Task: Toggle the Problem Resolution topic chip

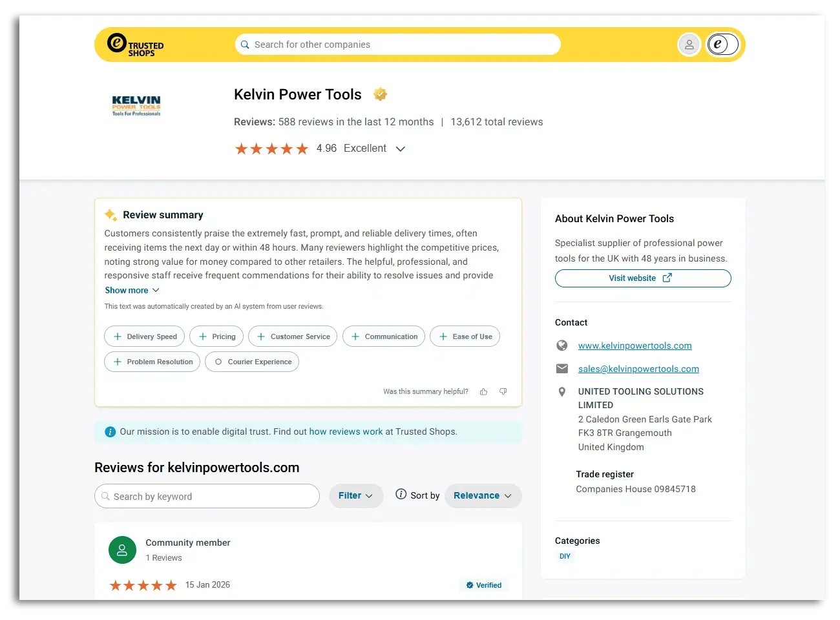Action: tap(151, 362)
